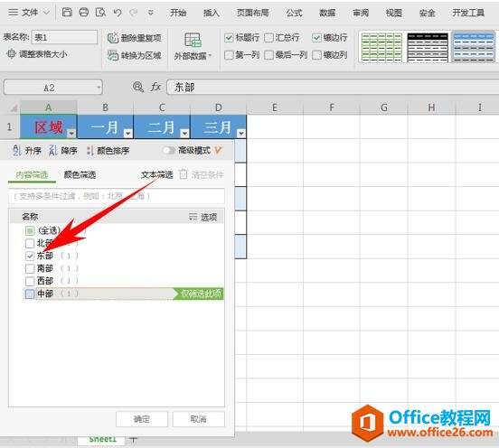Viewport: 499px width, 448px height.
Task: Click the filter search input box
Action: point(117,196)
